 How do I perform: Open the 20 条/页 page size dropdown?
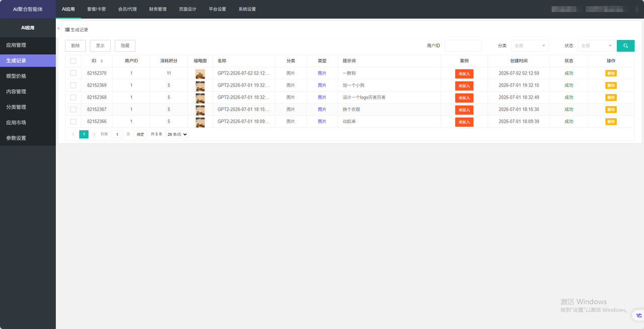pyautogui.click(x=177, y=134)
